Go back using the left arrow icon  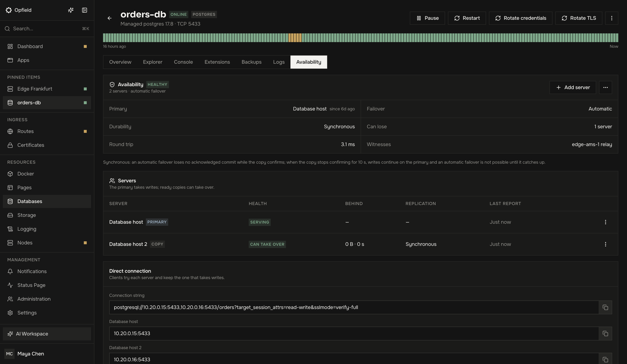109,18
